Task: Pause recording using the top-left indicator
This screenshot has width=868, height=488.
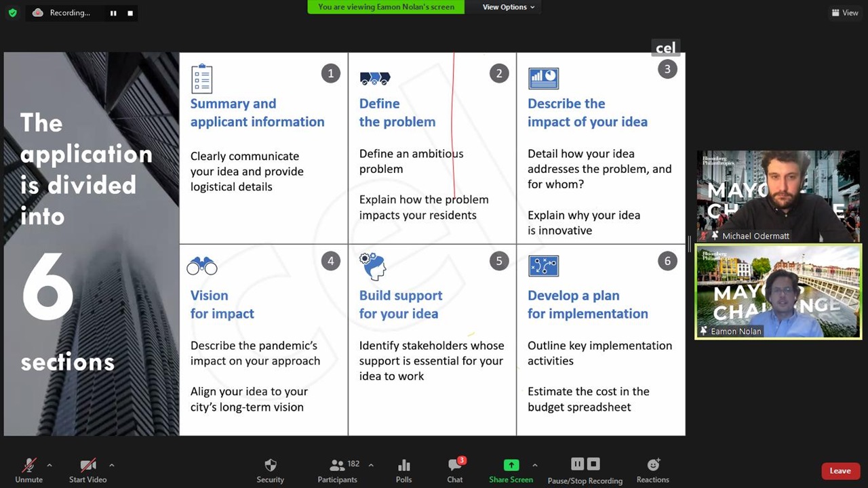Action: point(113,13)
